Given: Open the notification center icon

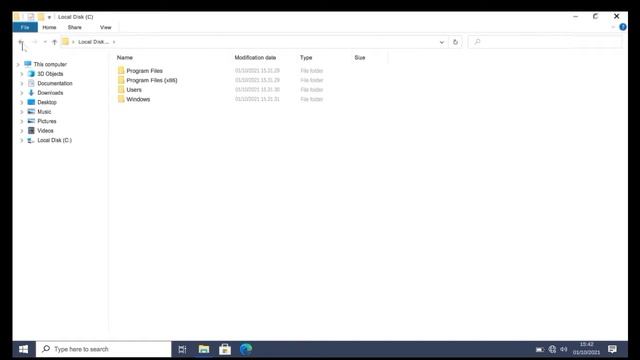Looking at the screenshot, I should pyautogui.click(x=612, y=349).
